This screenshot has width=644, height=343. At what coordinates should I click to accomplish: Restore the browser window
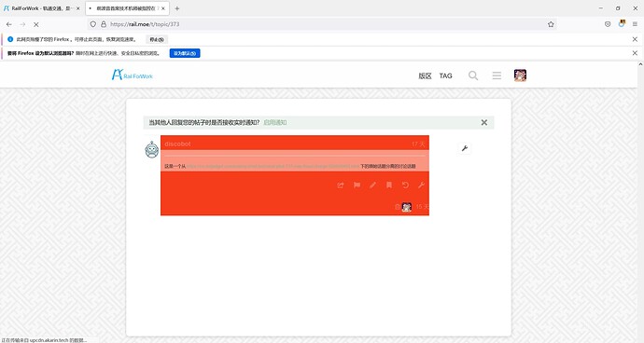click(x=618, y=8)
